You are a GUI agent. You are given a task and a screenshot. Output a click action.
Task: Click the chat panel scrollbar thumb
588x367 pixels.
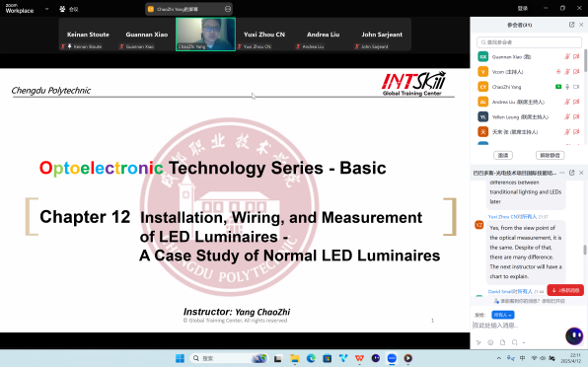(x=584, y=250)
